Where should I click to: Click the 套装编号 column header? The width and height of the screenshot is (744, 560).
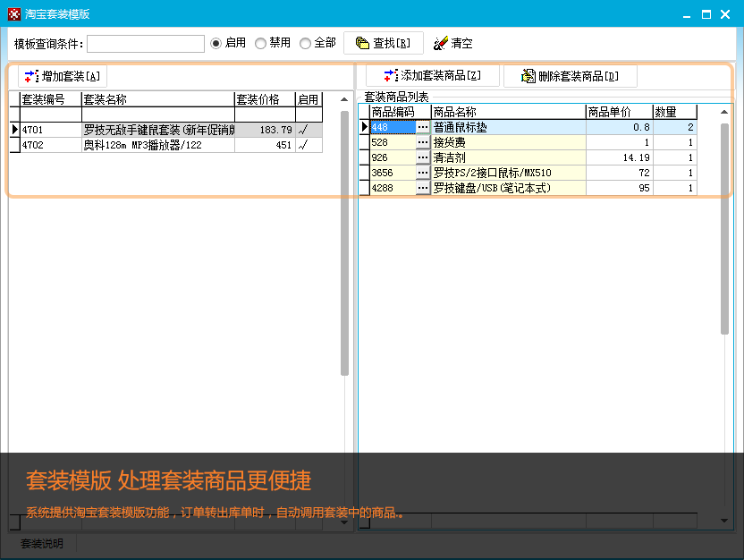pyautogui.click(x=51, y=99)
